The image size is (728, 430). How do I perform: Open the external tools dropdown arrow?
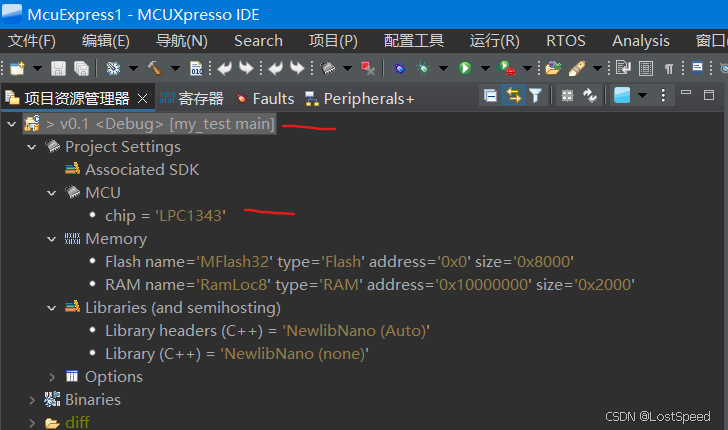click(x=527, y=68)
